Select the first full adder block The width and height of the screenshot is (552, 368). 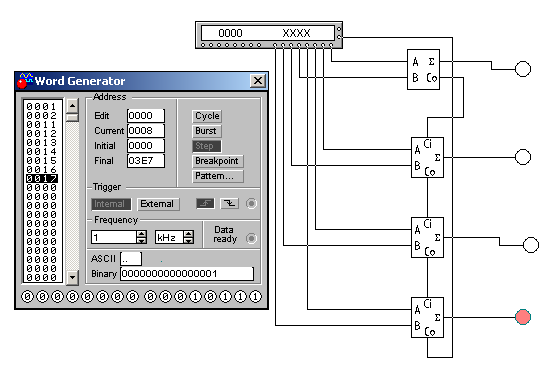click(x=427, y=157)
